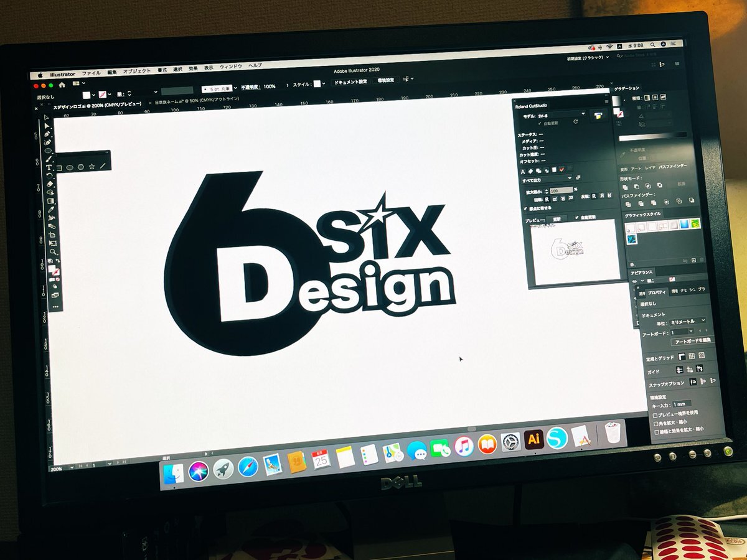The width and height of the screenshot is (747, 560).
Task: Click the CutStudio output cutter icon
Action: click(x=598, y=115)
